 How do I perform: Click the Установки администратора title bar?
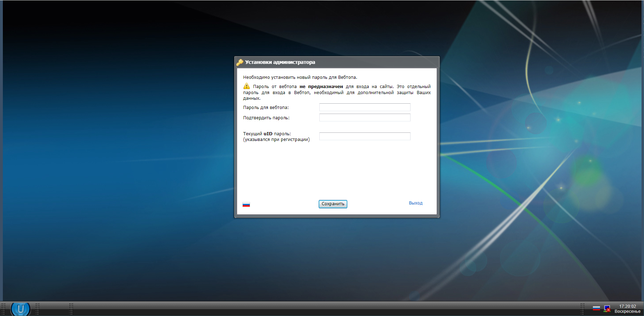click(x=337, y=62)
